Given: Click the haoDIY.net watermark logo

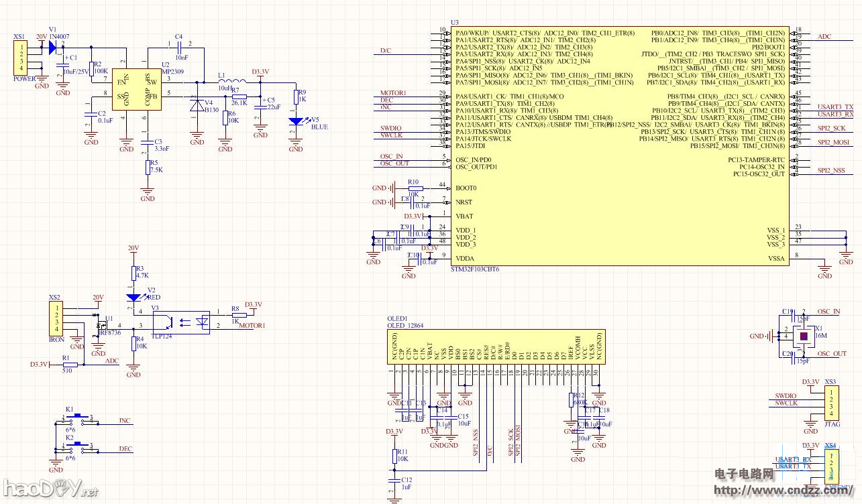Looking at the screenshot, I should tap(49, 489).
